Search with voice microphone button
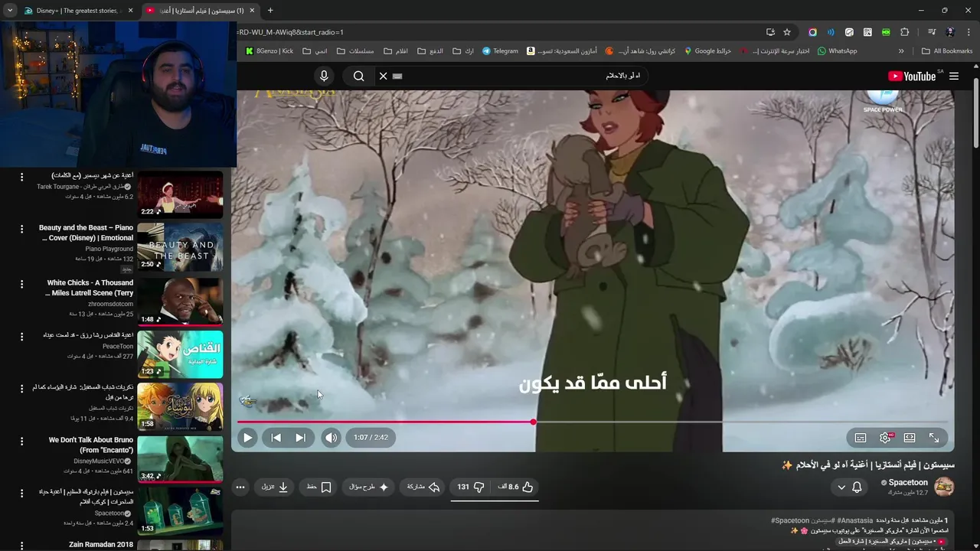Image resolution: width=980 pixels, height=551 pixels. 324,76
